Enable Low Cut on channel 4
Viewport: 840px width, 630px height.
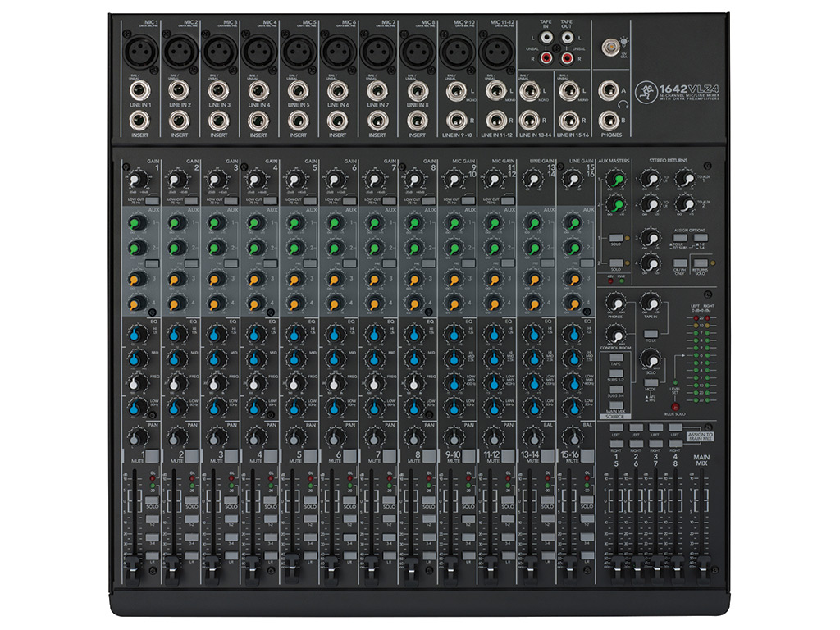tap(269, 200)
